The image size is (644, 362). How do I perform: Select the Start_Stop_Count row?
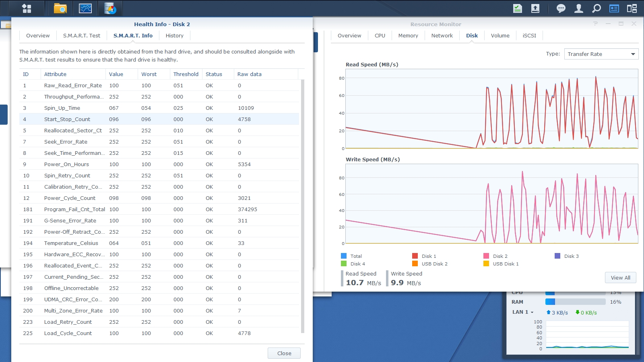point(159,119)
